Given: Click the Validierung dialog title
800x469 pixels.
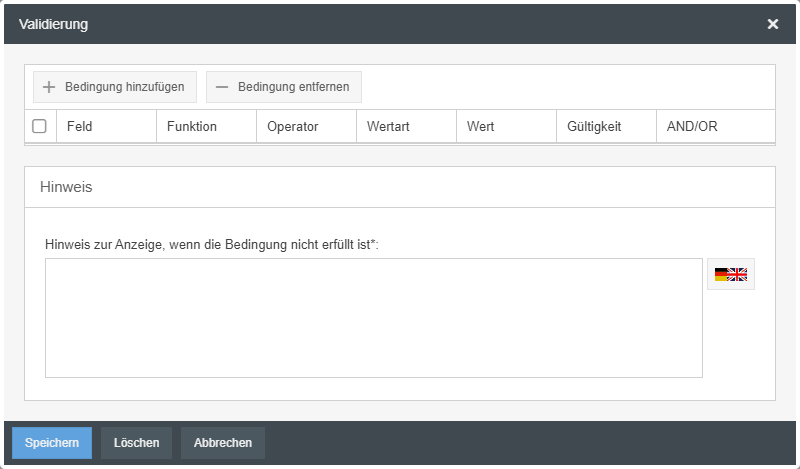Looking at the screenshot, I should (53, 24).
